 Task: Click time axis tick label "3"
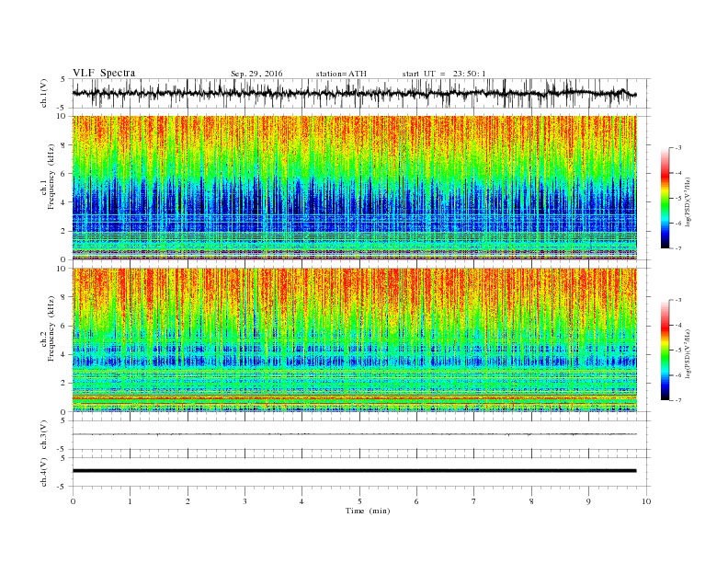click(245, 501)
